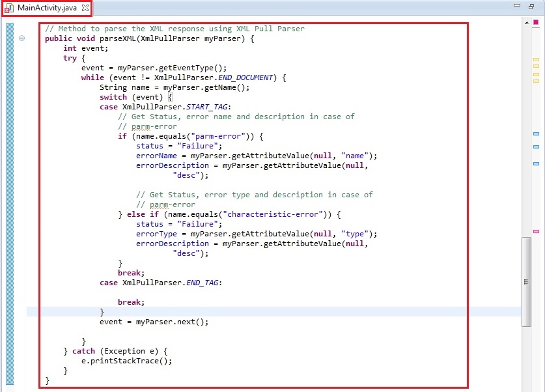This screenshot has height=392, width=545.
Task: Click the top blue overview ruler marker
Action: [x=537, y=133]
